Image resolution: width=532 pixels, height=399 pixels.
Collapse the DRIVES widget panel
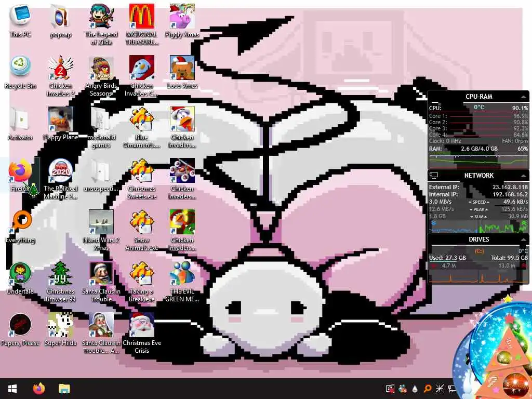pyautogui.click(x=524, y=240)
